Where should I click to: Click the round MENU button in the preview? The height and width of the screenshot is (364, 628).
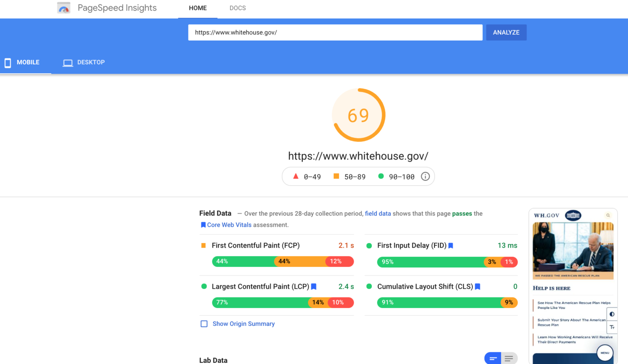click(x=605, y=353)
